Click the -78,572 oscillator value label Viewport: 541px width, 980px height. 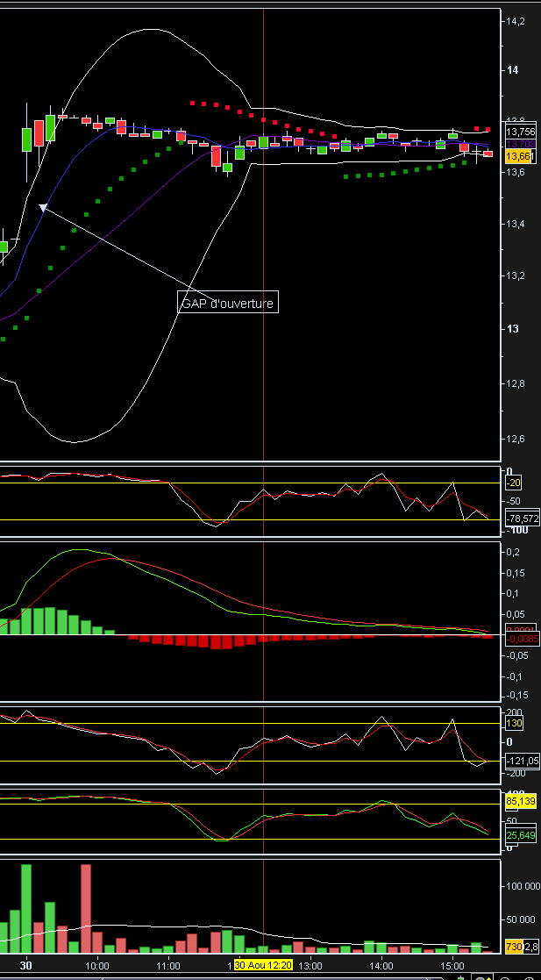click(x=522, y=519)
